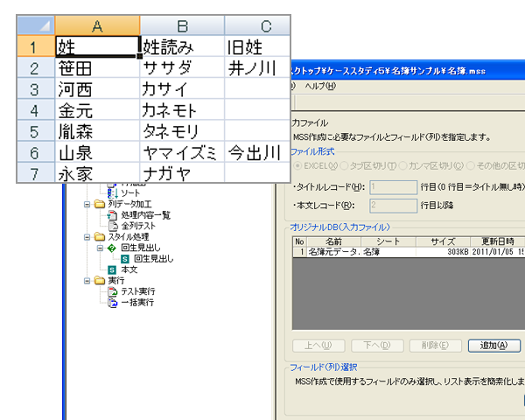The width and height of the screenshot is (525, 420).
Task: Click cell containing タネモリ
Action: (x=182, y=130)
